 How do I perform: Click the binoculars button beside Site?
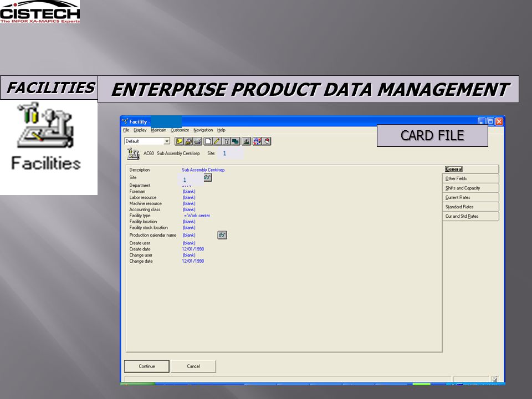(207, 177)
